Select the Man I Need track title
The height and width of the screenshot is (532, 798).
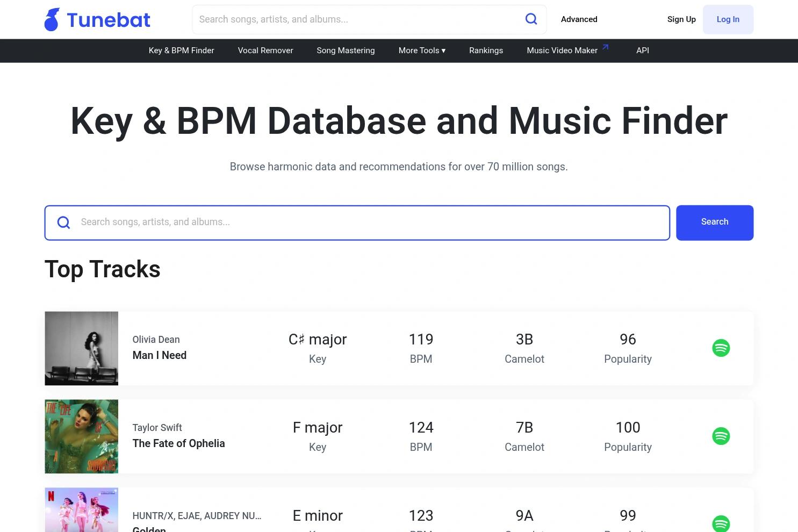click(x=160, y=355)
